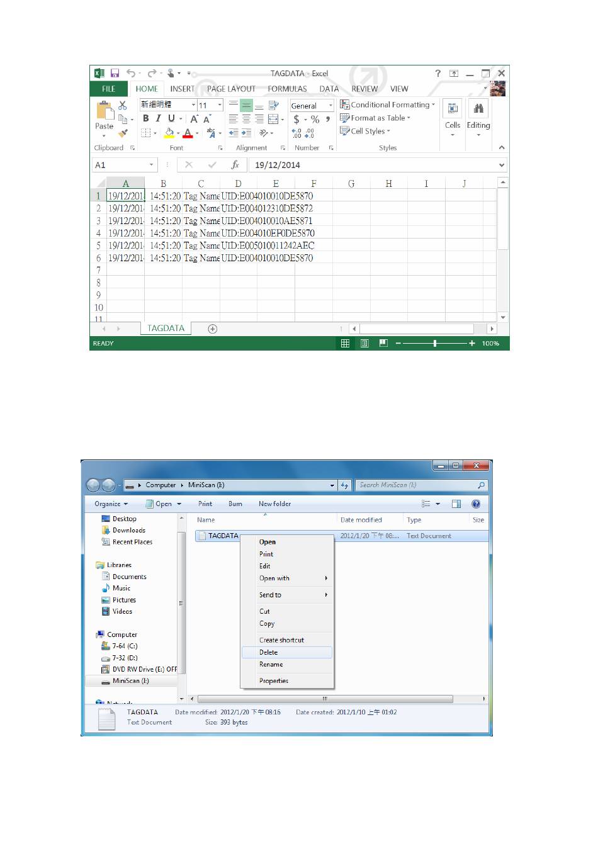Screen dimensions: 598x868
Task: Click Increase Indent icon
Action: click(x=246, y=133)
